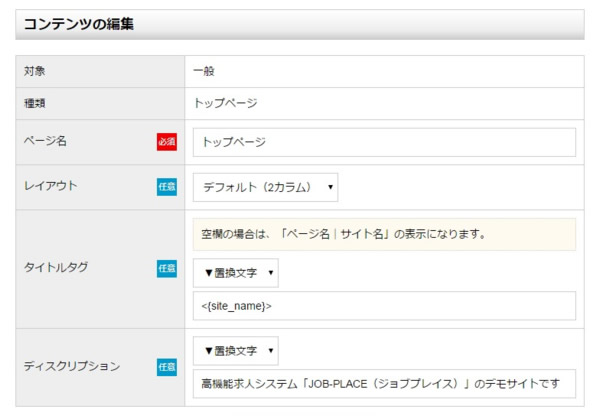Expand the 置換文字 dropdown in the ディスクリプション row
600x416 pixels.
(235, 351)
